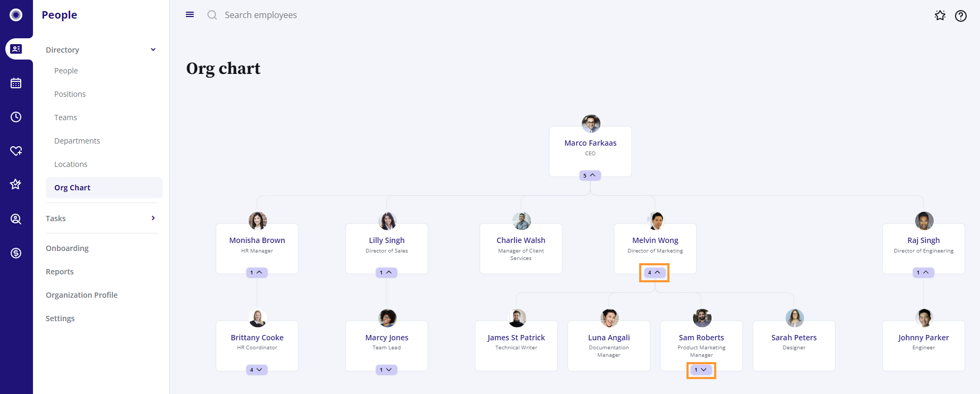Viewport: 980px width, 394px height.
Task: Click the person search recruiting icon
Action: click(x=16, y=219)
